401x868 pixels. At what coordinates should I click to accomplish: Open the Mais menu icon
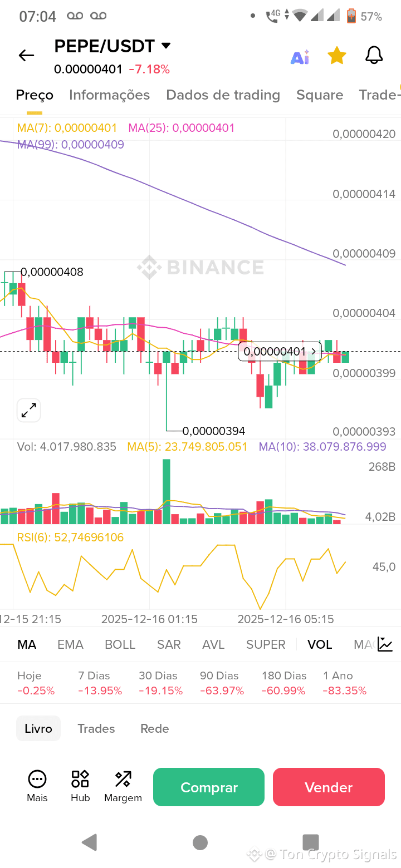pyautogui.click(x=37, y=786)
